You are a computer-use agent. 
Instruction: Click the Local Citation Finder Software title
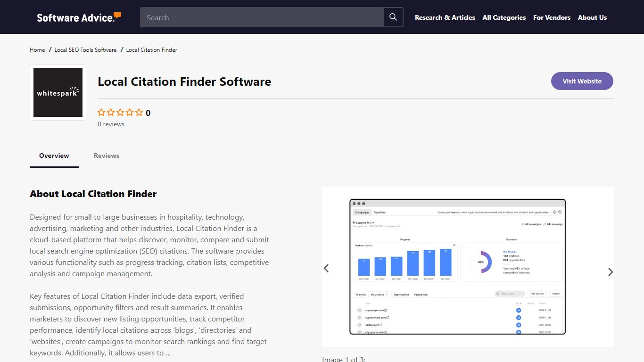tap(184, 82)
